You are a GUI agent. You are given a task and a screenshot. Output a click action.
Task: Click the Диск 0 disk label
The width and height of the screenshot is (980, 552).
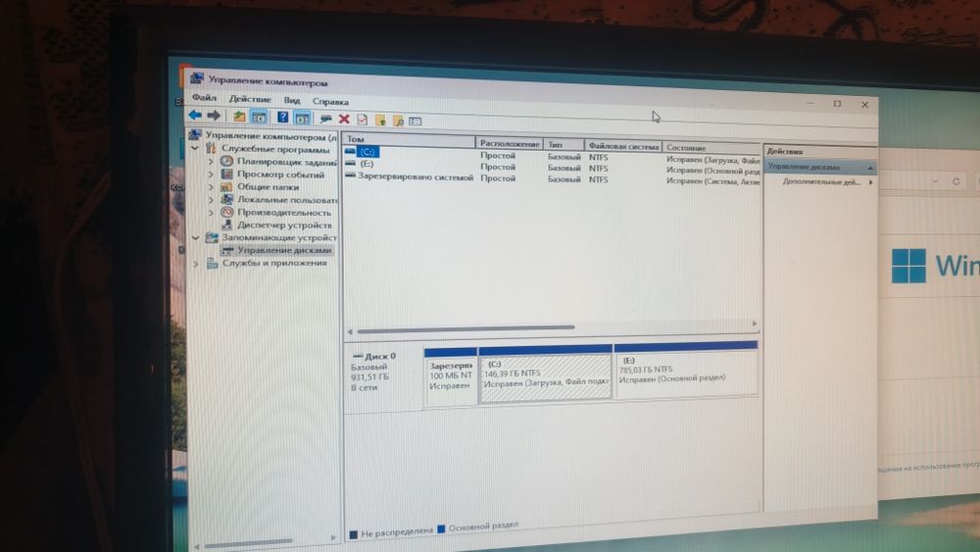pos(380,356)
